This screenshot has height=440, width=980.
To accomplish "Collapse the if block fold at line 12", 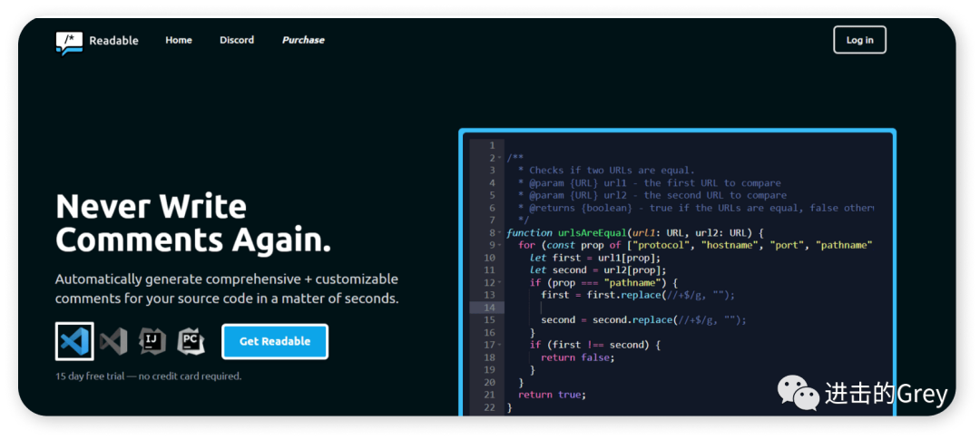I will 499,283.
